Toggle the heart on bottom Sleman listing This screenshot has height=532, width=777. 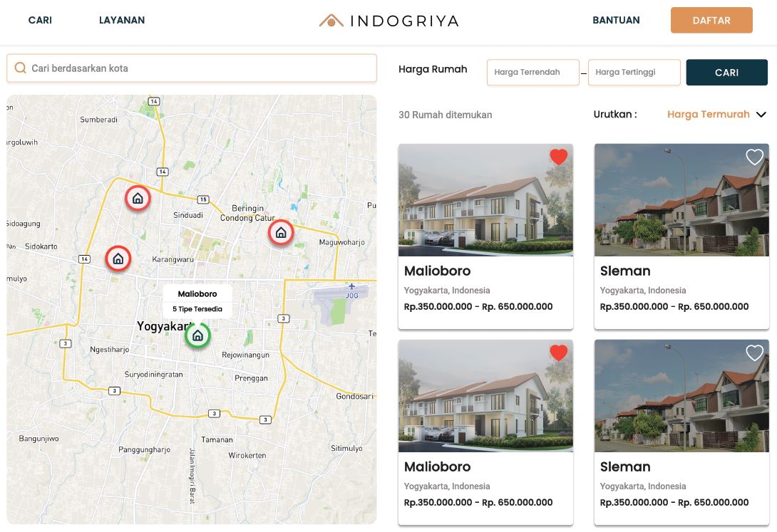click(x=754, y=353)
